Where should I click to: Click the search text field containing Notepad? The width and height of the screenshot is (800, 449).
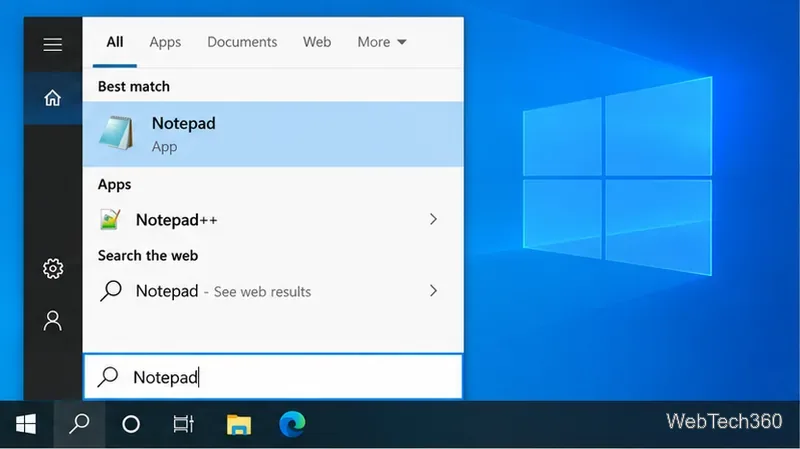point(273,377)
